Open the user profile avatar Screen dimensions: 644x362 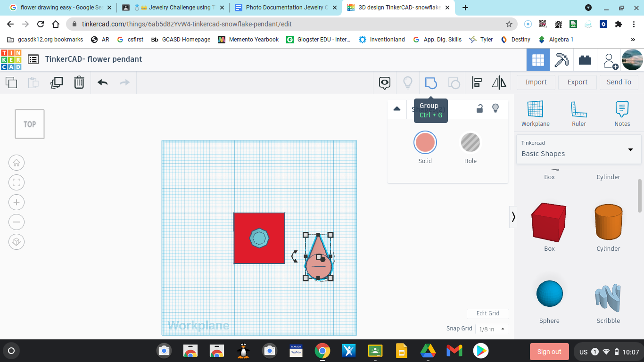point(632,60)
